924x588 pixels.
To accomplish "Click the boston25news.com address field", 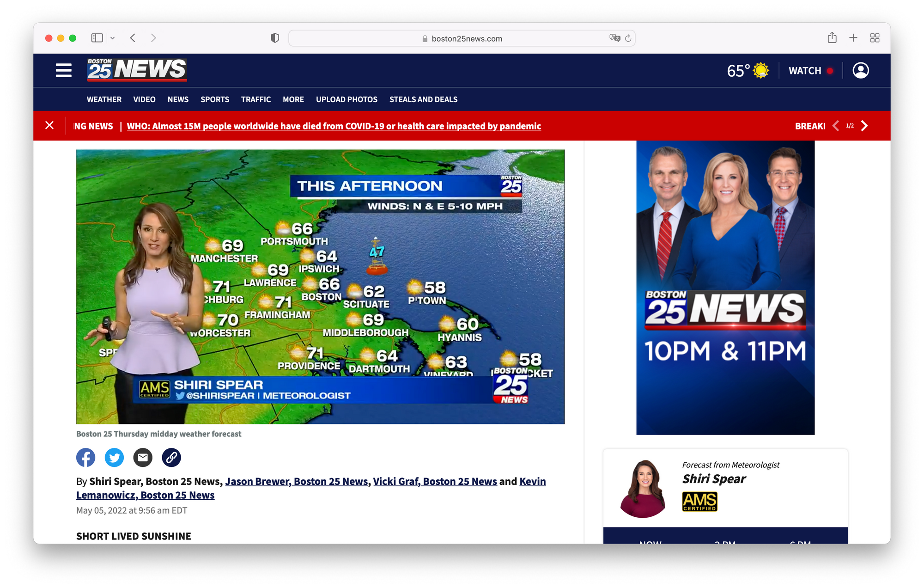I will coord(462,38).
